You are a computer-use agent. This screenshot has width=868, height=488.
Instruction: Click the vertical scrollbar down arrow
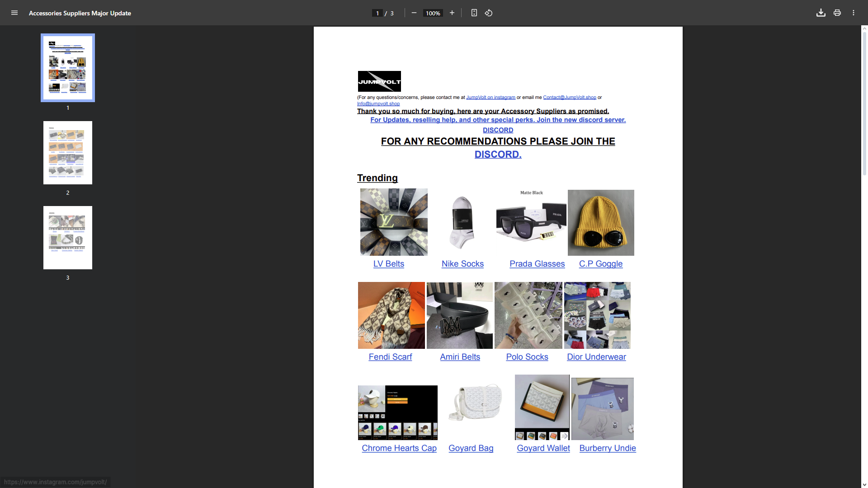click(864, 484)
